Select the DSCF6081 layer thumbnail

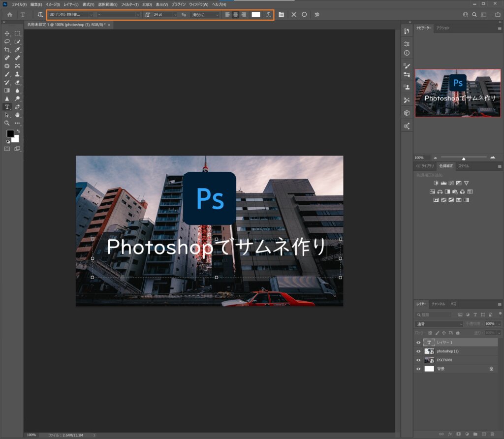429,360
